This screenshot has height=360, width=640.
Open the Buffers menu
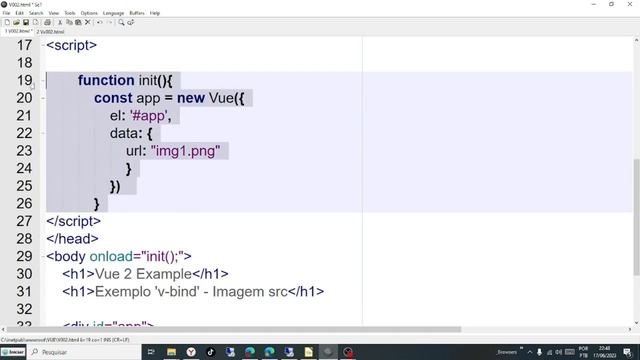[x=137, y=13]
